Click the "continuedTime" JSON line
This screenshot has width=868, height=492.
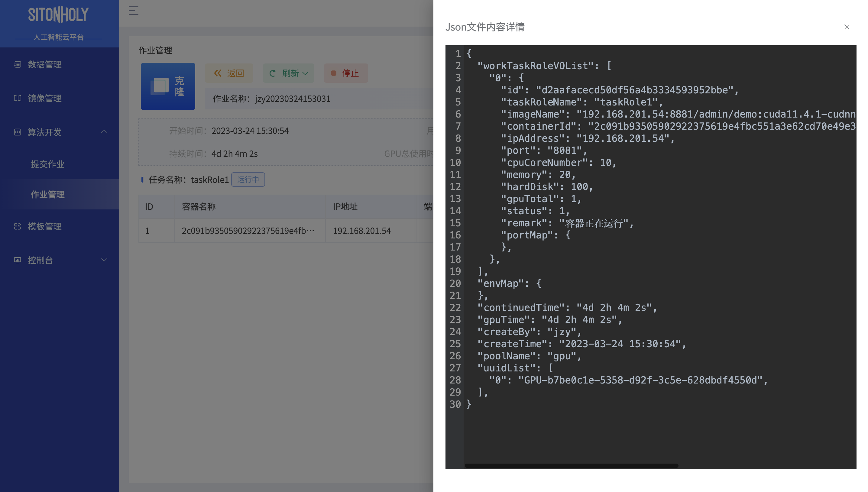coord(567,308)
